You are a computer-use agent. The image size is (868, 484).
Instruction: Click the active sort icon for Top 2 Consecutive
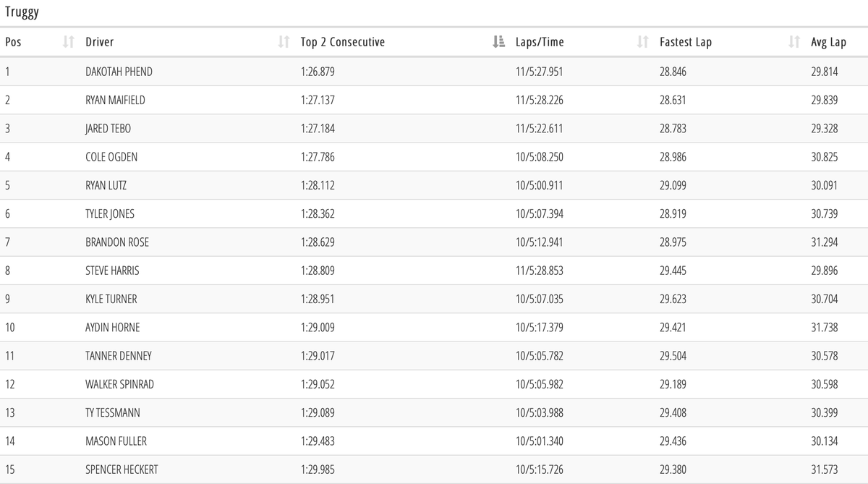(x=498, y=42)
